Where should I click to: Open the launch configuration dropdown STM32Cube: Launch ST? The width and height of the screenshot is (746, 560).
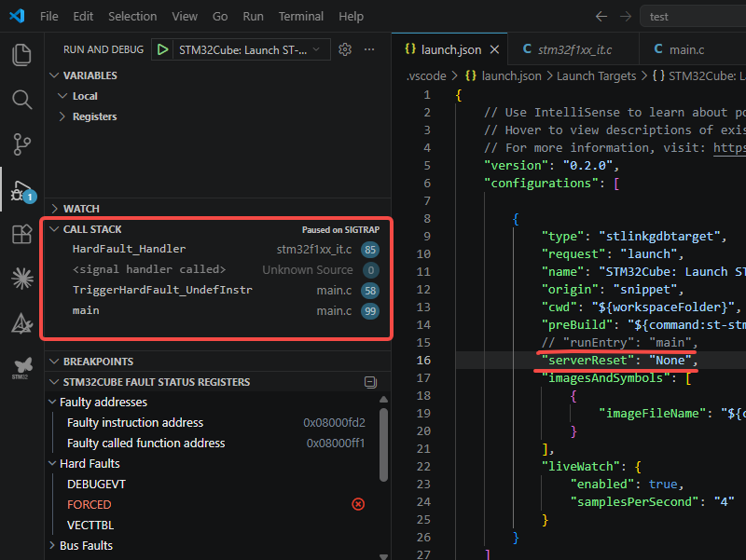pyautogui.click(x=249, y=50)
